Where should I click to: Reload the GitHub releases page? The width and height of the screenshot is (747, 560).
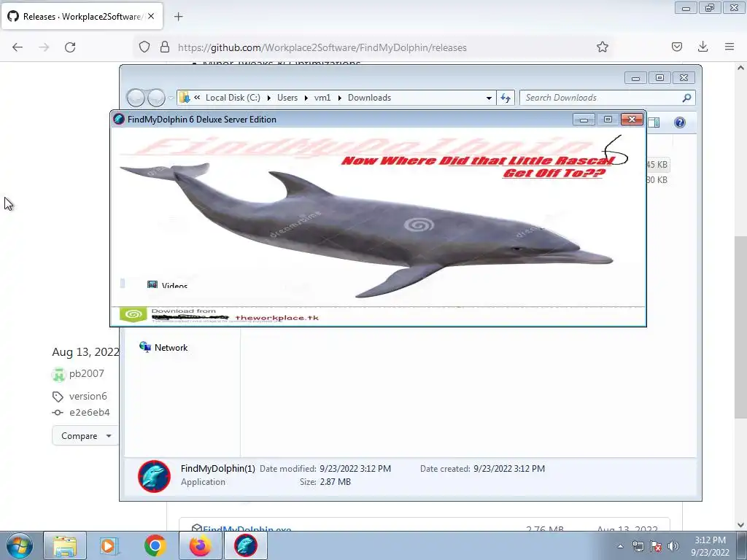click(70, 47)
